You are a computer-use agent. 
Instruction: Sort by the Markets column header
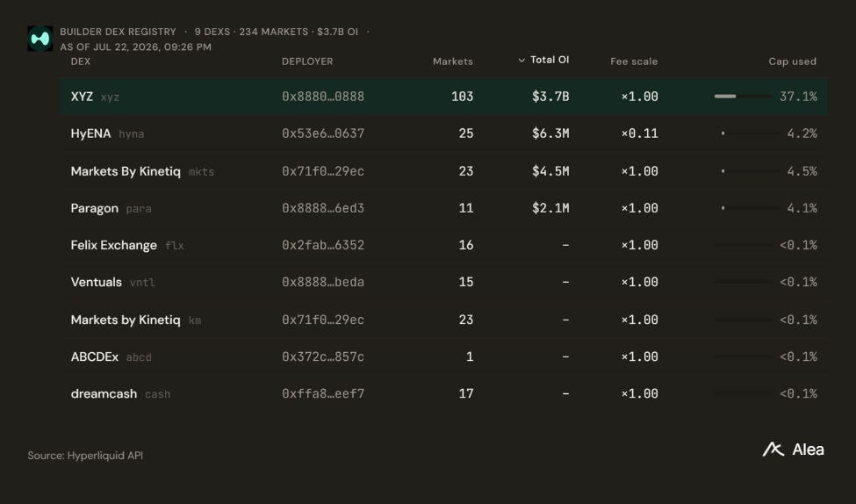tap(452, 61)
